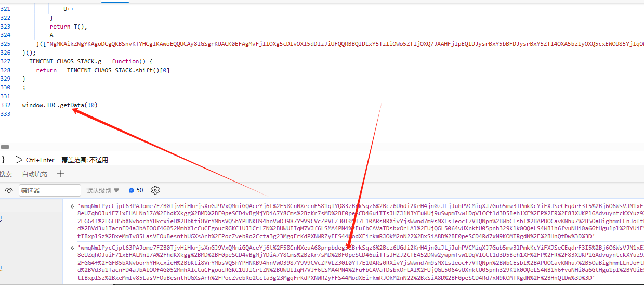Place cursor on window.TDC.getData(!0) line

(60, 105)
